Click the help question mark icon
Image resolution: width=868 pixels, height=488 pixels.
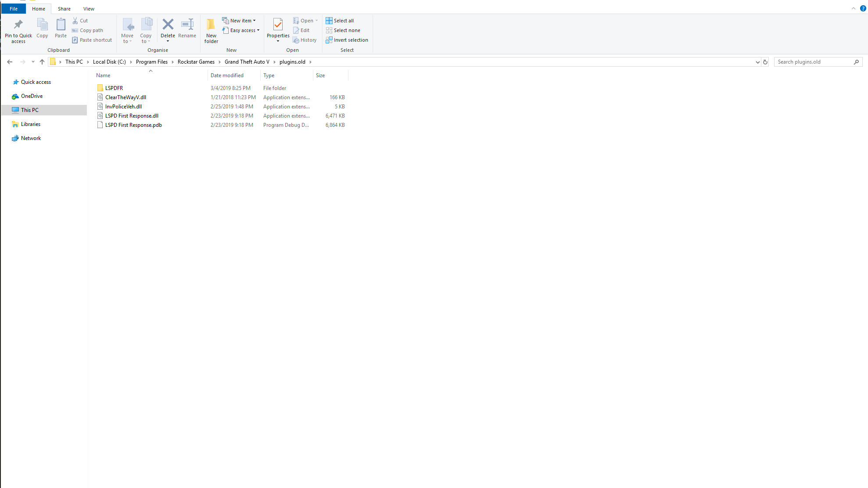tap(863, 8)
